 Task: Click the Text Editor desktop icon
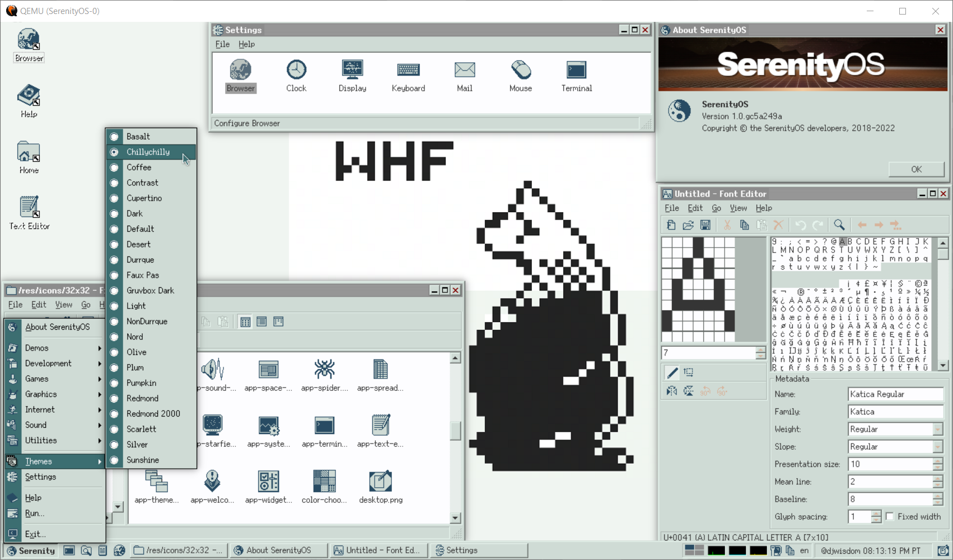29,213
